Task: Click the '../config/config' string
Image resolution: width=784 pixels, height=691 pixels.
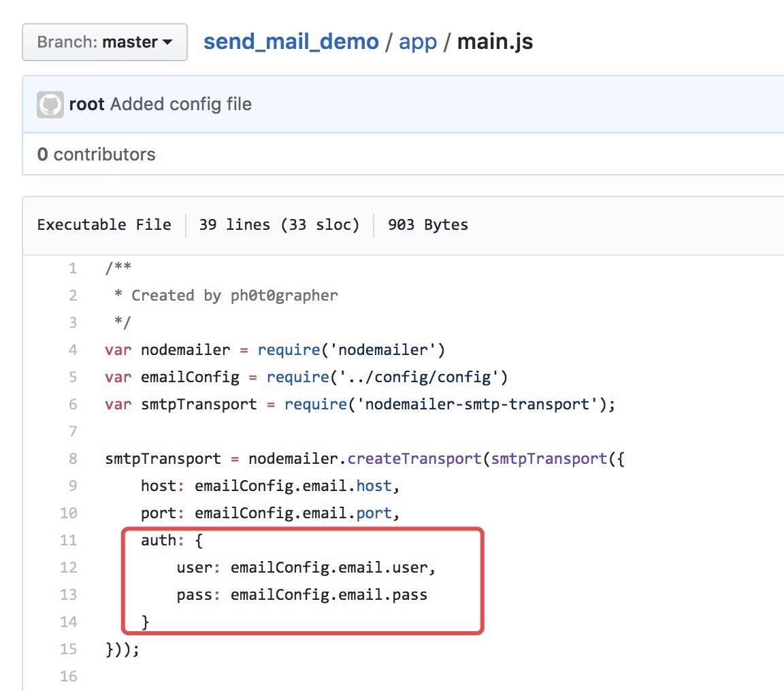Action: coord(419,377)
